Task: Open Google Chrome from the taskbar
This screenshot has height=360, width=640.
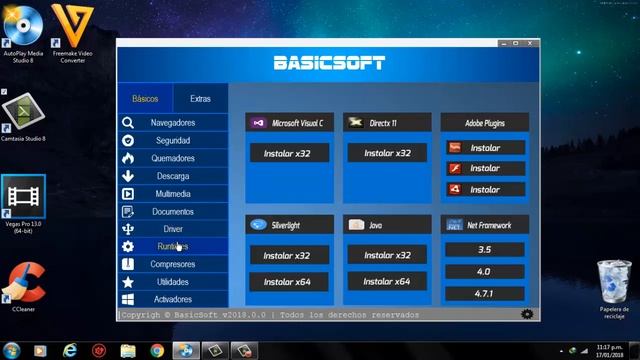Action: pos(157,351)
